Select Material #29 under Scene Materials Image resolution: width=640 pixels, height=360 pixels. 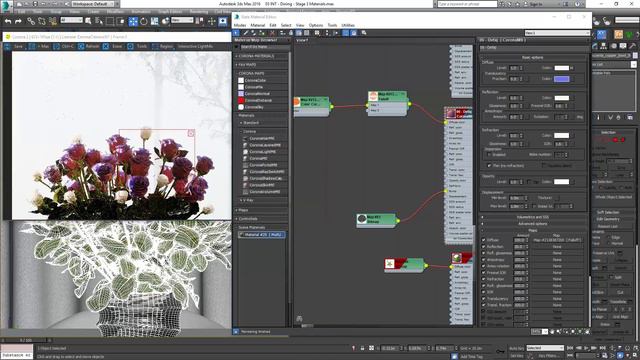pyautogui.click(x=262, y=235)
